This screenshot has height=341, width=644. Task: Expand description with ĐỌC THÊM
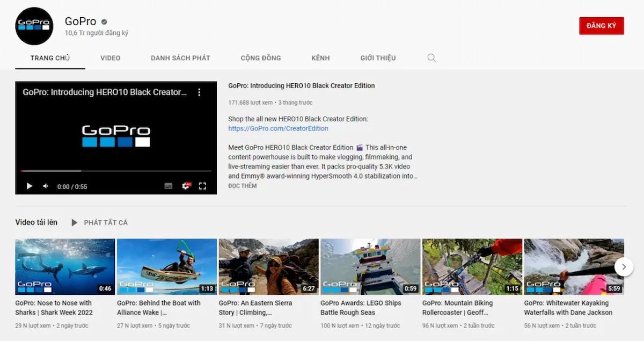(x=243, y=186)
